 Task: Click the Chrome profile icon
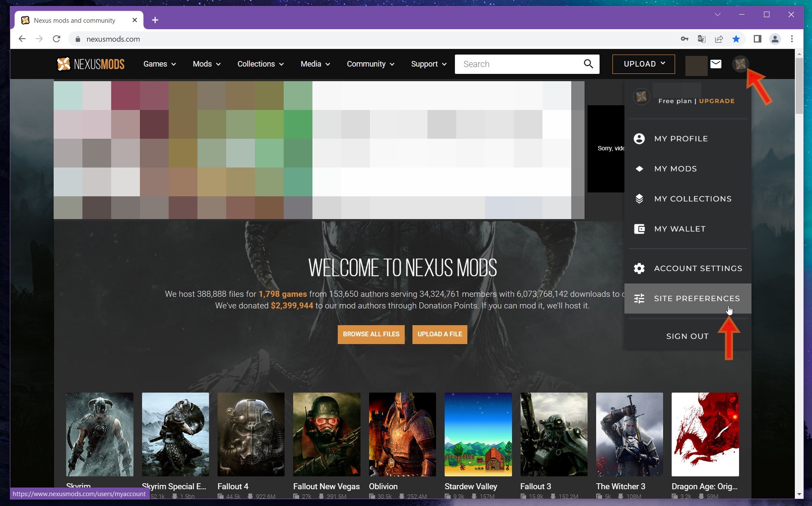pyautogui.click(x=775, y=39)
